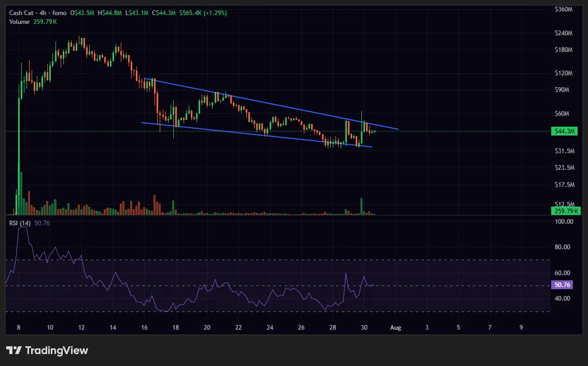Click the date label 3 on time axis
The width and height of the screenshot is (588, 366).
click(427, 328)
